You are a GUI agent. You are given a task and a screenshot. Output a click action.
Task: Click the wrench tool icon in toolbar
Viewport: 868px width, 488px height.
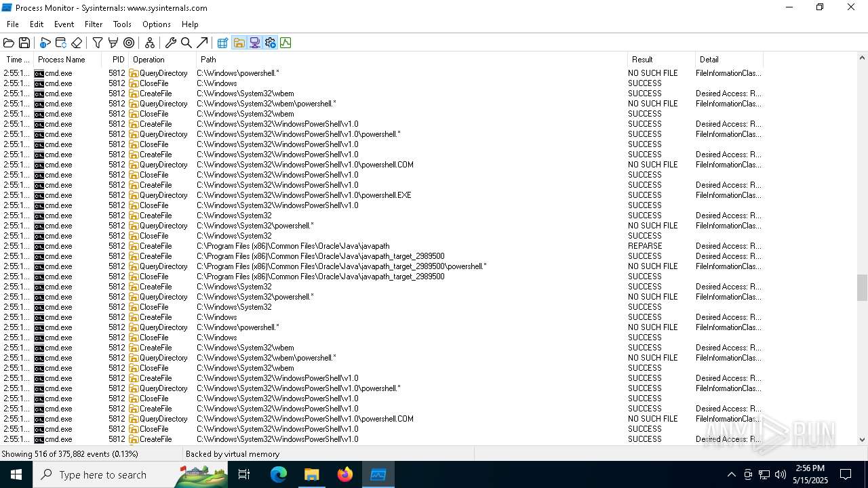(171, 43)
